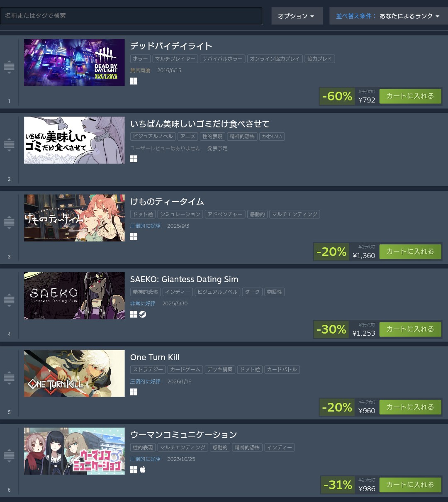Click the Apple macOS icon for ウーマンコミュニケーション
The width and height of the screenshot is (448, 502).
pyautogui.click(x=143, y=470)
